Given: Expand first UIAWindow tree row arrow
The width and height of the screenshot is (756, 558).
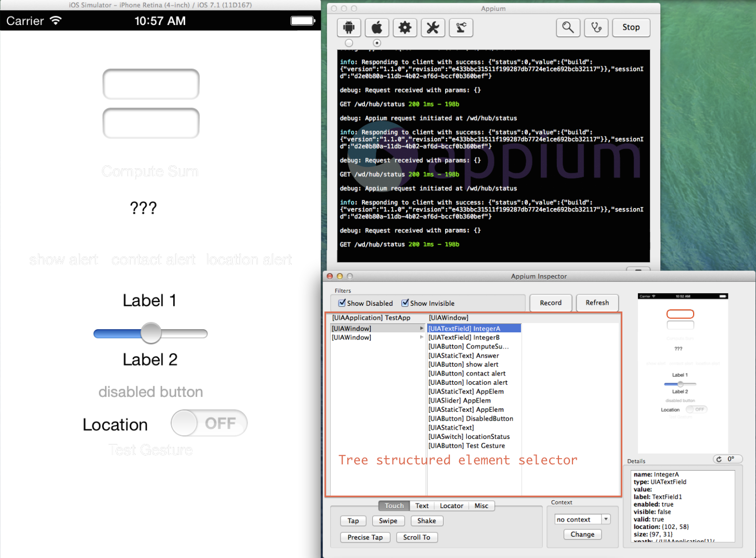Looking at the screenshot, I should point(422,328).
